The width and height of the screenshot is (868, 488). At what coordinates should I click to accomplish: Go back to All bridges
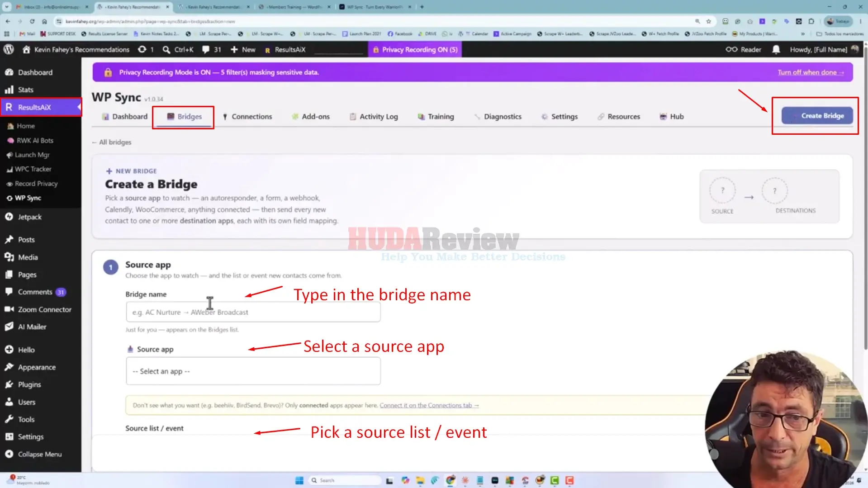pos(112,142)
